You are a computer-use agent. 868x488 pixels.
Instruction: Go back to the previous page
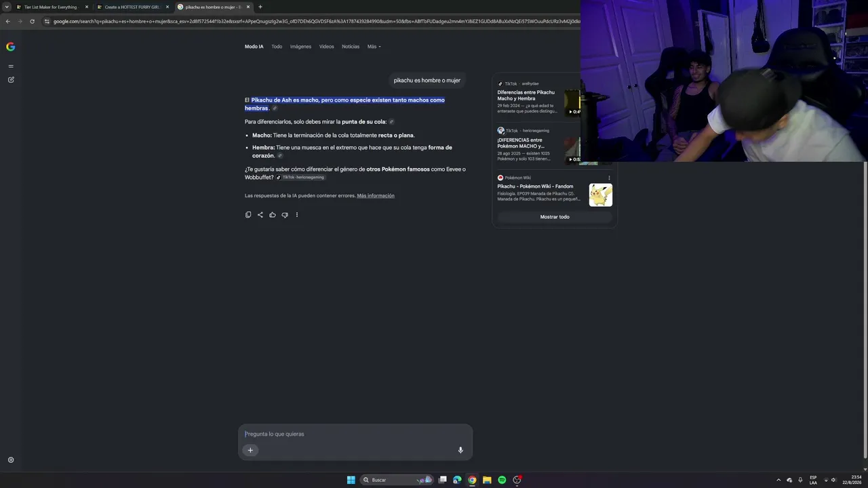[7, 21]
